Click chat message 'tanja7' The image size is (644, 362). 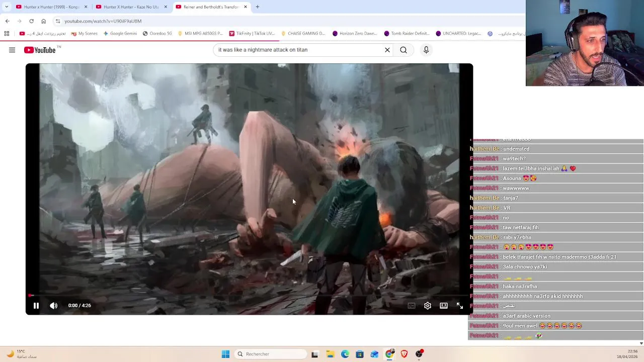(511, 198)
